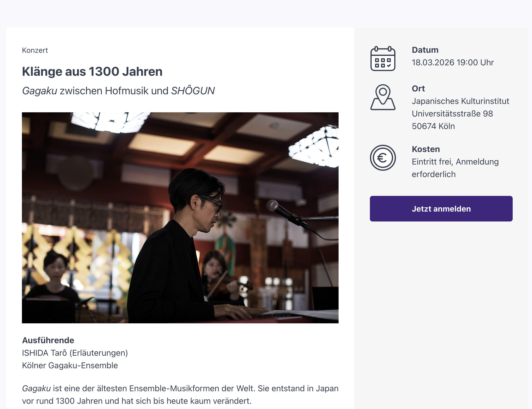The image size is (532, 409).
Task: Click the Gagaku description paragraph
Action: pos(180,394)
